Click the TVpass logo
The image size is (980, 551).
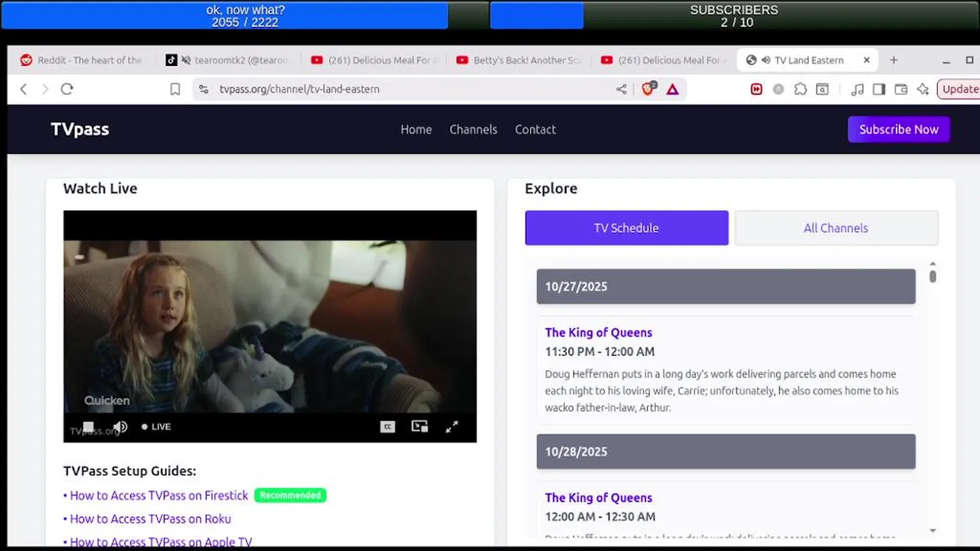tap(80, 129)
